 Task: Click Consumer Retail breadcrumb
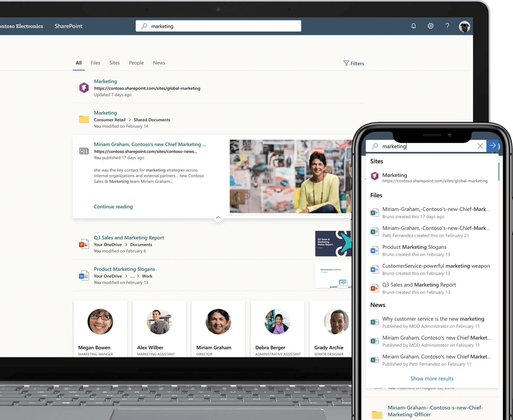pos(110,120)
